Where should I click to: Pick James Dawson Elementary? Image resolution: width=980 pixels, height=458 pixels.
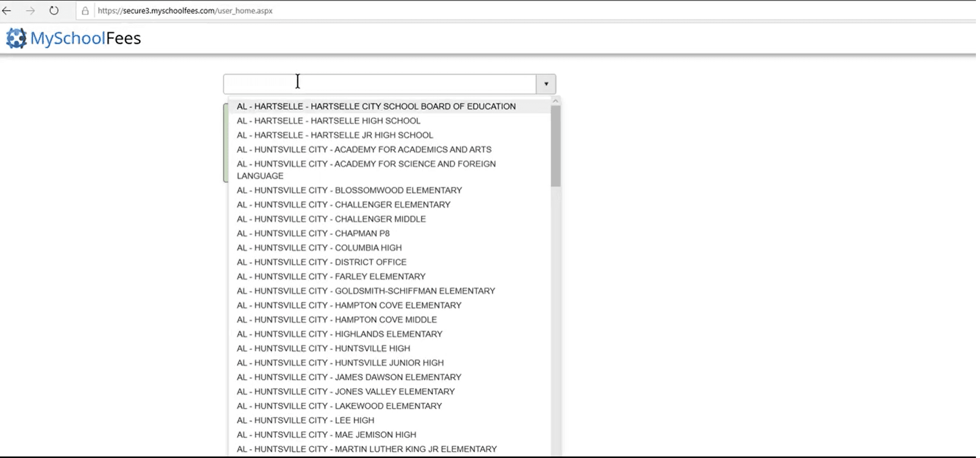click(390, 377)
